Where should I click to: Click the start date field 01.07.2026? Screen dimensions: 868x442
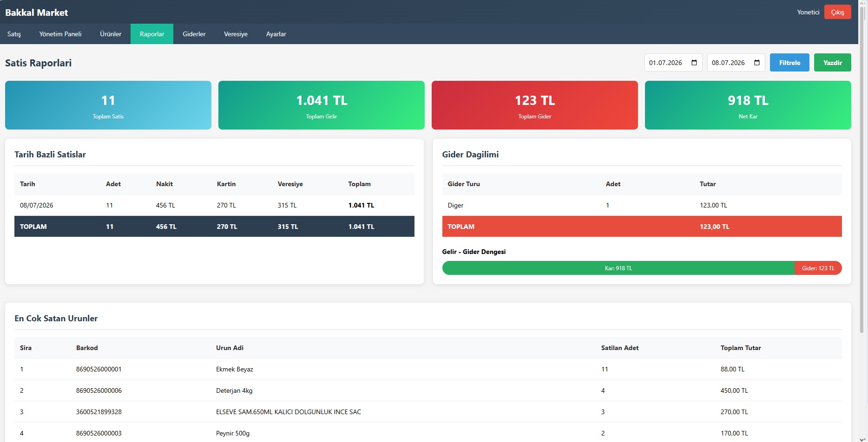(x=673, y=63)
